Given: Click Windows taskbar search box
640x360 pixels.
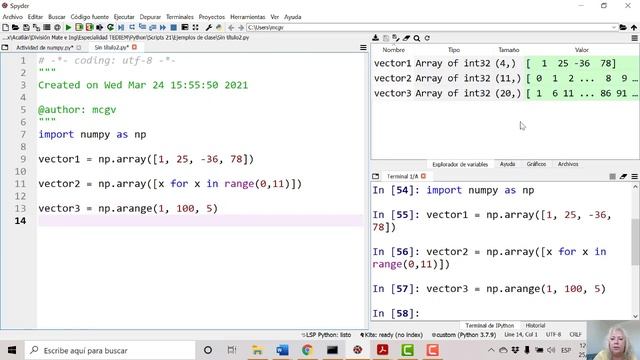Looking at the screenshot, I should point(110,350).
